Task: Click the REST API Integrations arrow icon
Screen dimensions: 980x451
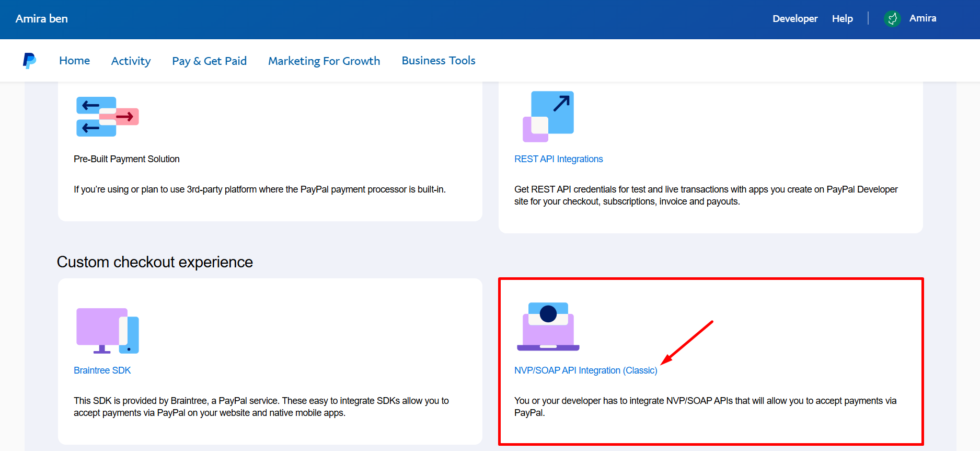Action: coord(548,117)
